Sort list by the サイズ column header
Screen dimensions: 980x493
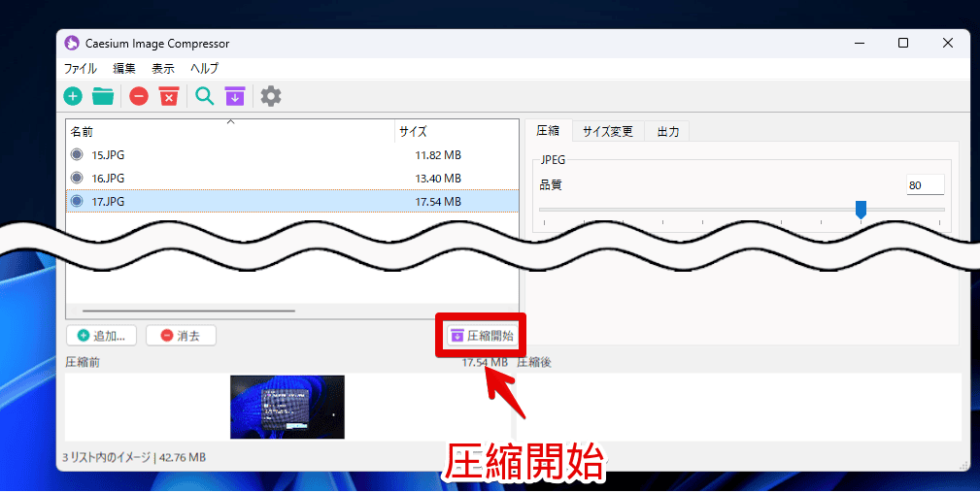click(456, 131)
